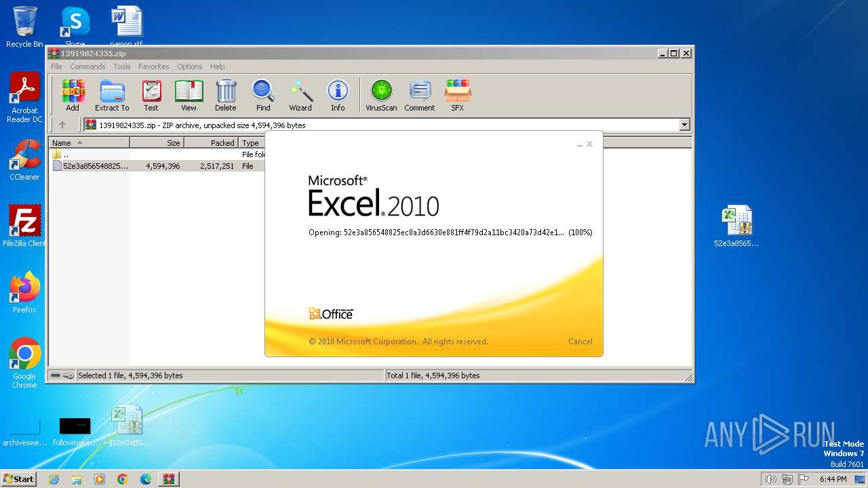Select the Skype desktop shortcut

[x=75, y=27]
